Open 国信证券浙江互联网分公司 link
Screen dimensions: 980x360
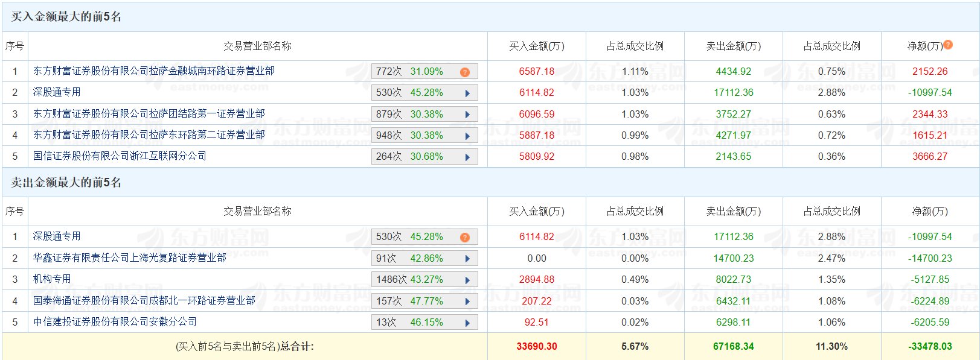[120, 156]
